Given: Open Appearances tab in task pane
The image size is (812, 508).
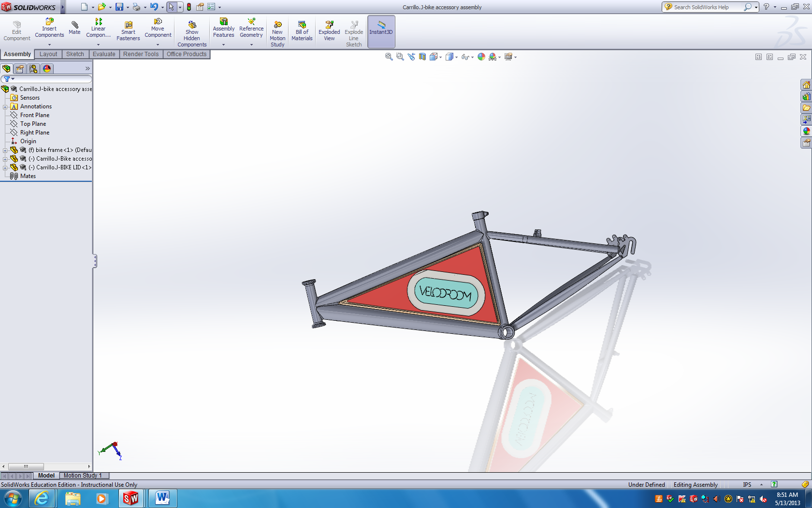Looking at the screenshot, I should click(806, 131).
